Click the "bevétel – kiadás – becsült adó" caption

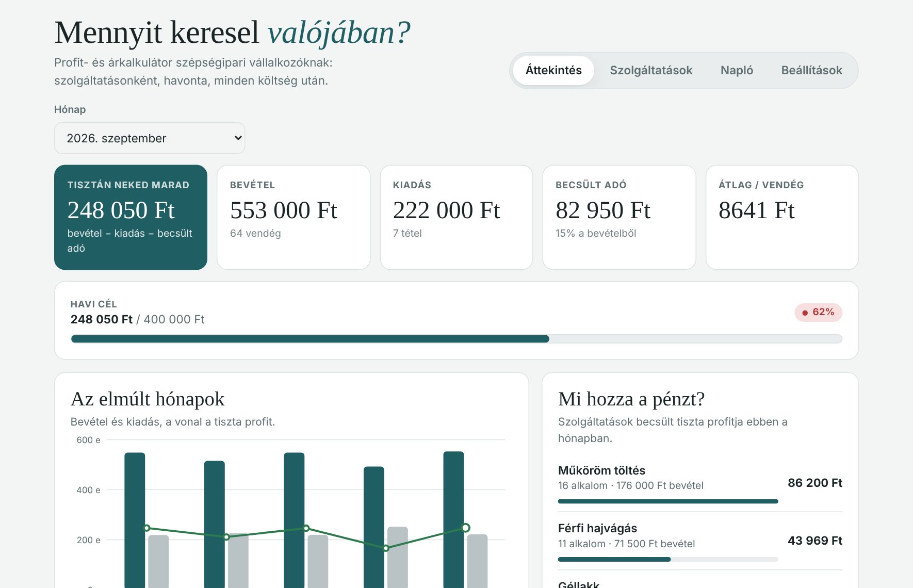[x=130, y=240]
